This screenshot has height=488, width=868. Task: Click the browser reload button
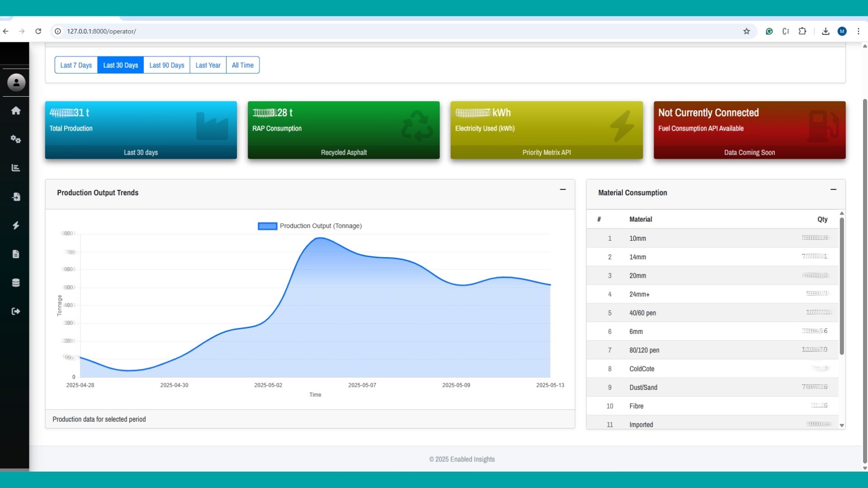(38, 31)
